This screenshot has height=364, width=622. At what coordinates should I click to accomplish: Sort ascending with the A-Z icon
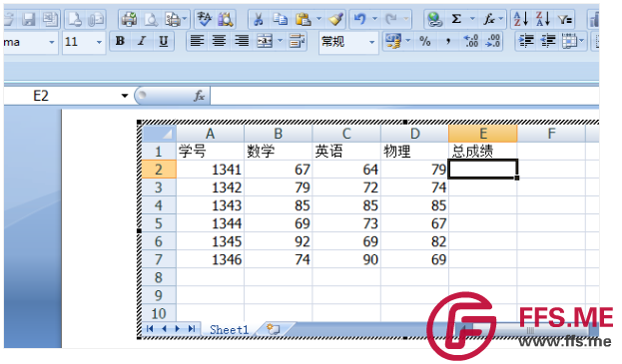(521, 19)
